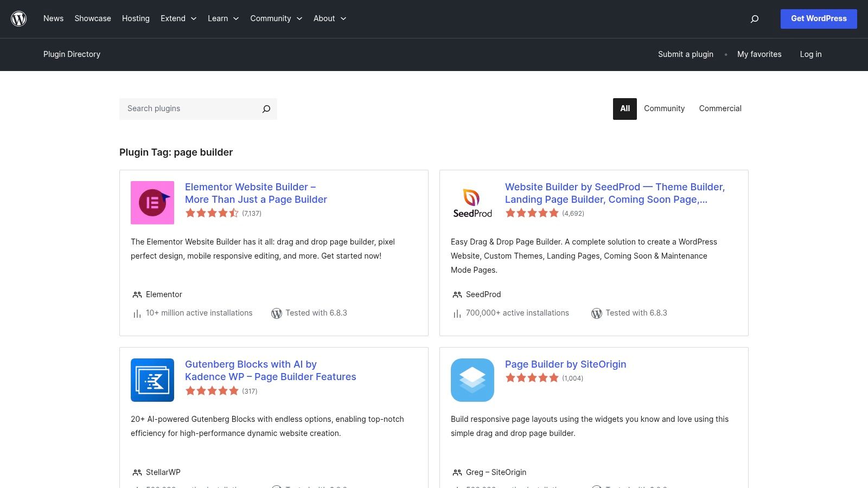Screen dimensions: 868x488
Task: Click the Elementor plugin icon thumbnail
Action: (152, 202)
